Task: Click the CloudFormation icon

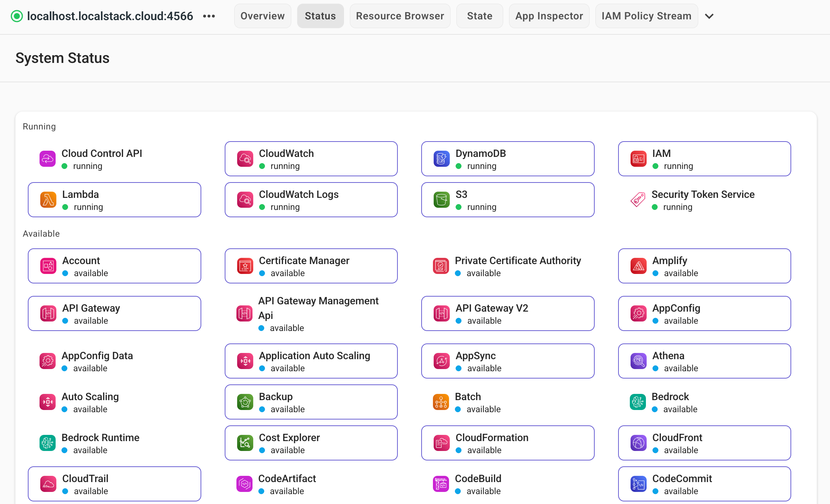Action: (x=442, y=443)
